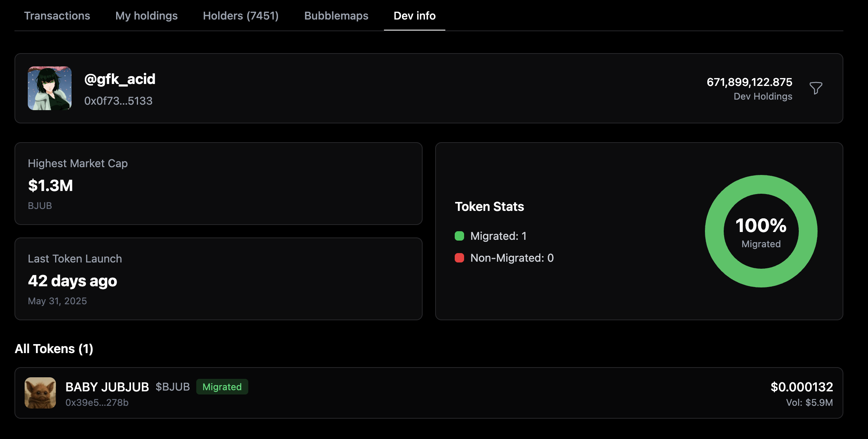Screen dimensions: 868x439
Task: Click the green Migrated status badge
Action: (x=222, y=387)
